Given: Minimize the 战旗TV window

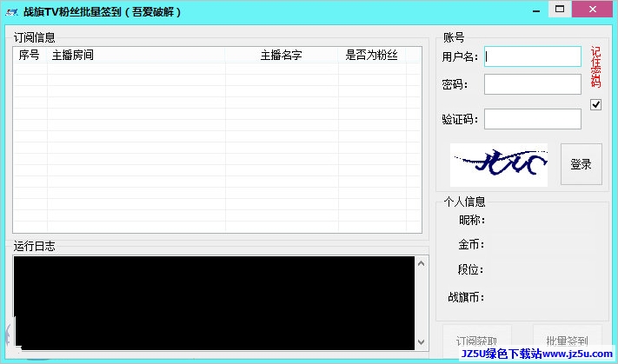Looking at the screenshot, I should [x=536, y=10].
